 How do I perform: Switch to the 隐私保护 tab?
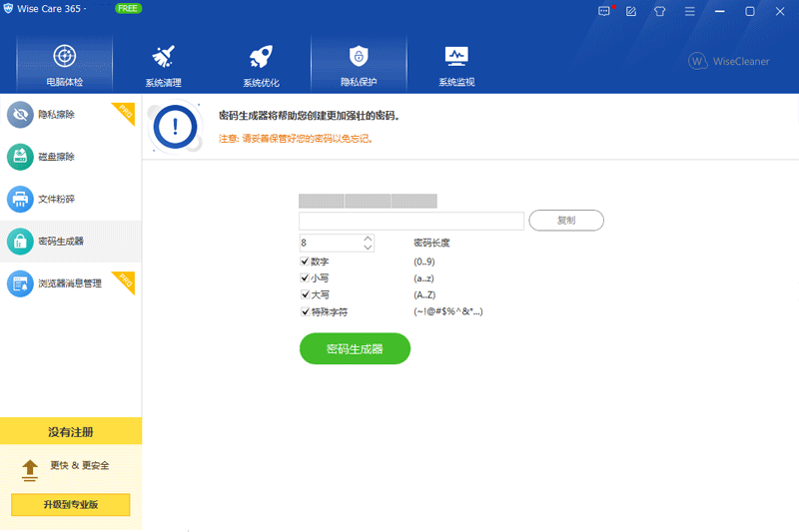(359, 64)
